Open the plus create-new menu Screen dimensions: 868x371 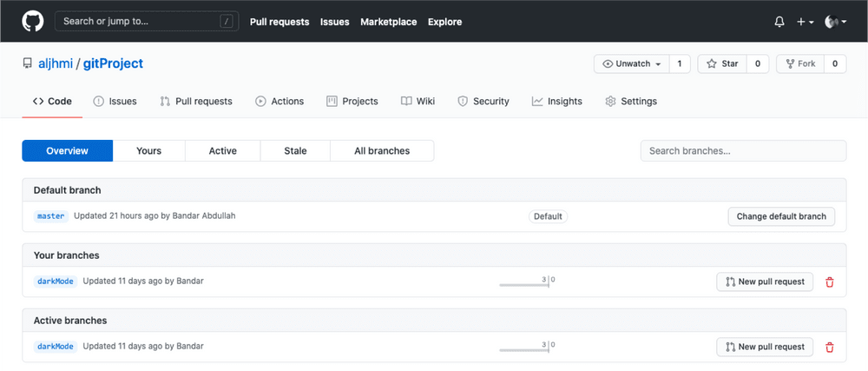click(x=805, y=22)
